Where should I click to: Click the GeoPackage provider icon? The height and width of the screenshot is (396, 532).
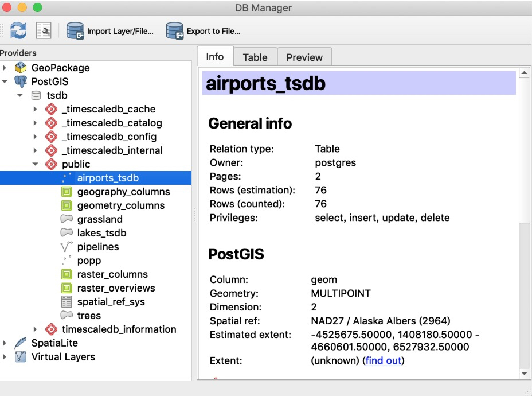point(21,68)
